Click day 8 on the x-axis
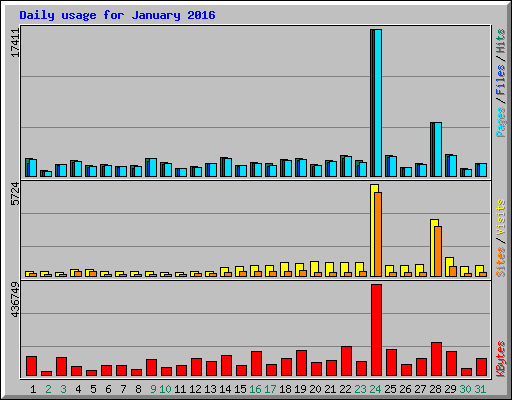Screen dimensions: 512x400 tap(138, 389)
